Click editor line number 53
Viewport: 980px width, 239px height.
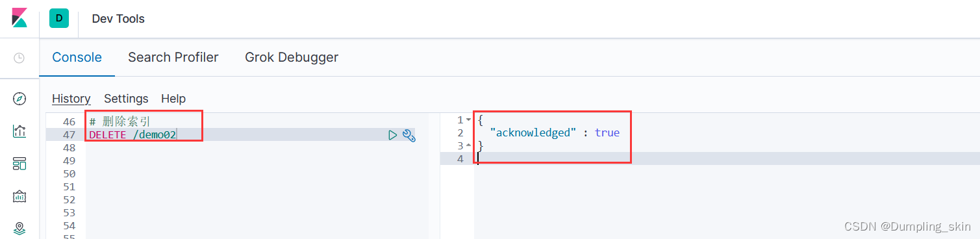[x=69, y=213]
